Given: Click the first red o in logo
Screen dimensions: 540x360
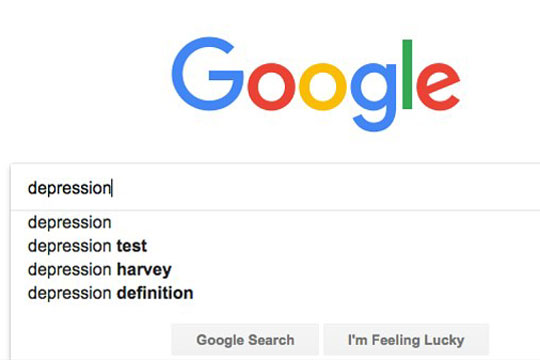Looking at the screenshot, I should point(271,87).
